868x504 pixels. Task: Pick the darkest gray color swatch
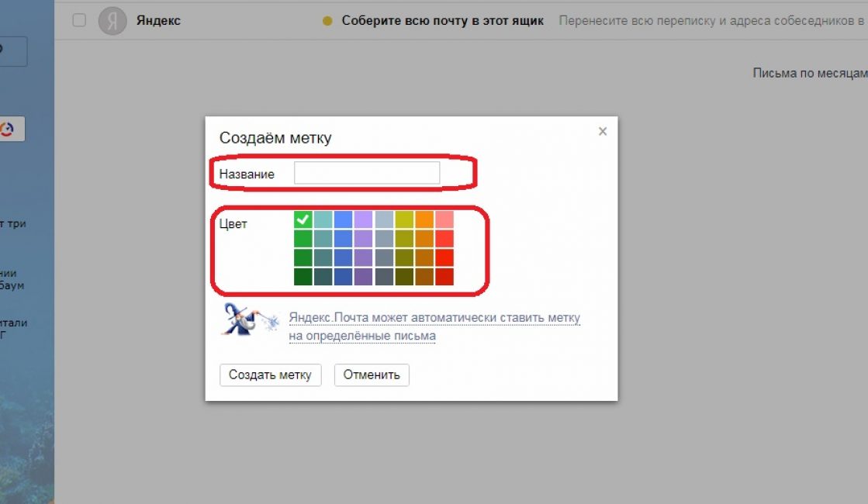(x=384, y=276)
